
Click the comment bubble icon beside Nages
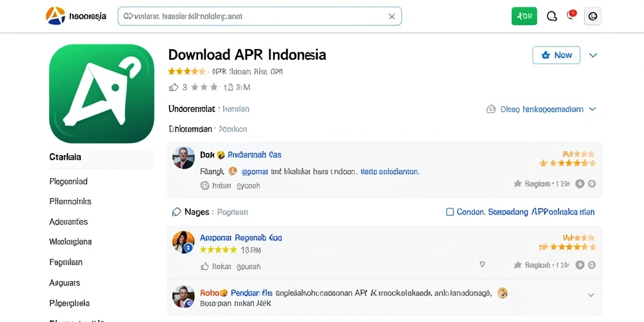click(x=176, y=212)
